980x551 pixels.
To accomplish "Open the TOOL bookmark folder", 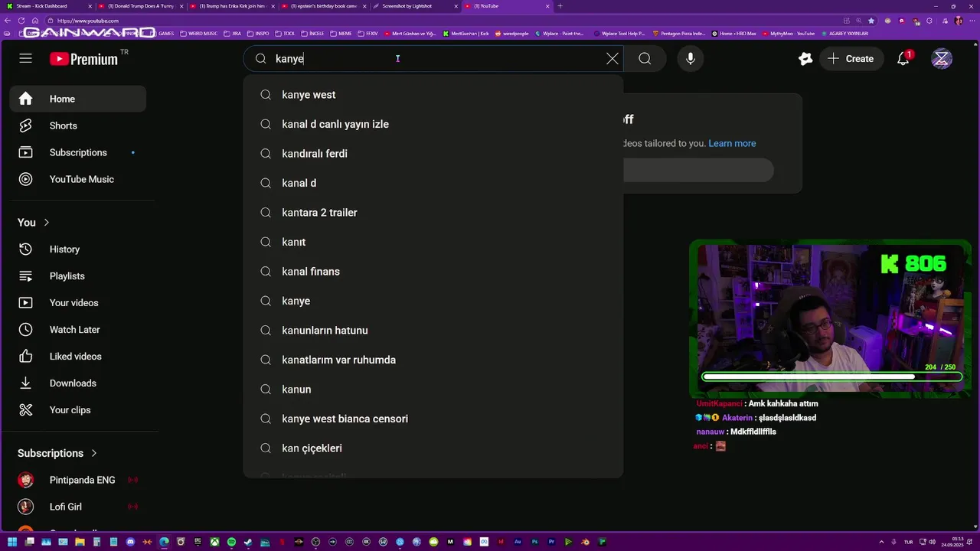I will pyautogui.click(x=285, y=34).
